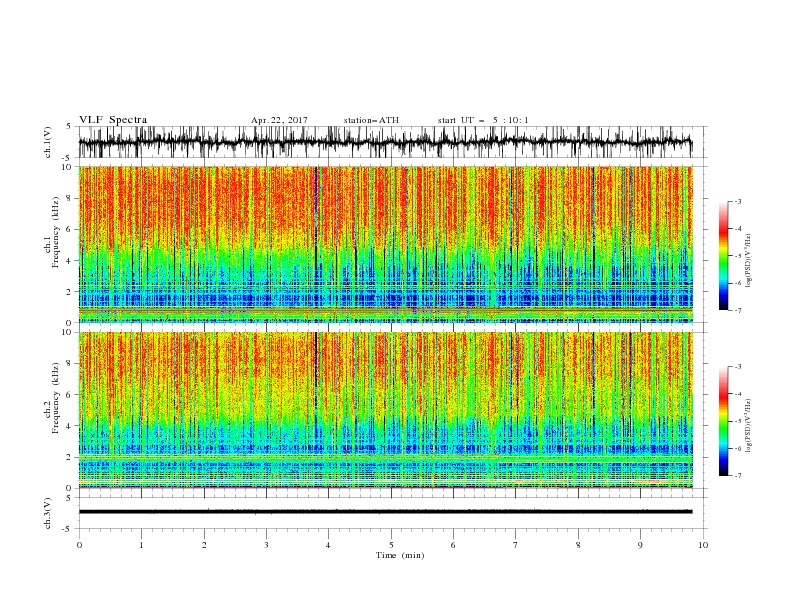Click the time axis tick label "1"
792x612 pixels.
click(141, 545)
